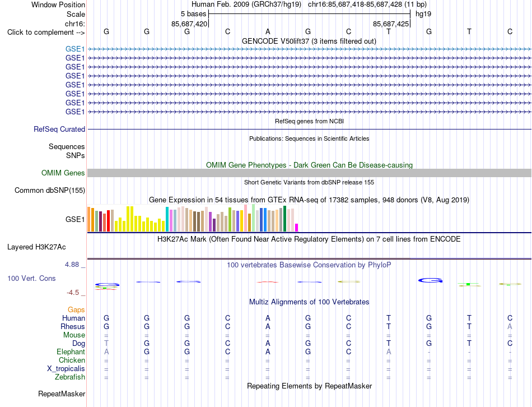Click the hg19 label beside the scale bar
Viewport: 532px width, 407px height.
pyautogui.click(x=423, y=14)
